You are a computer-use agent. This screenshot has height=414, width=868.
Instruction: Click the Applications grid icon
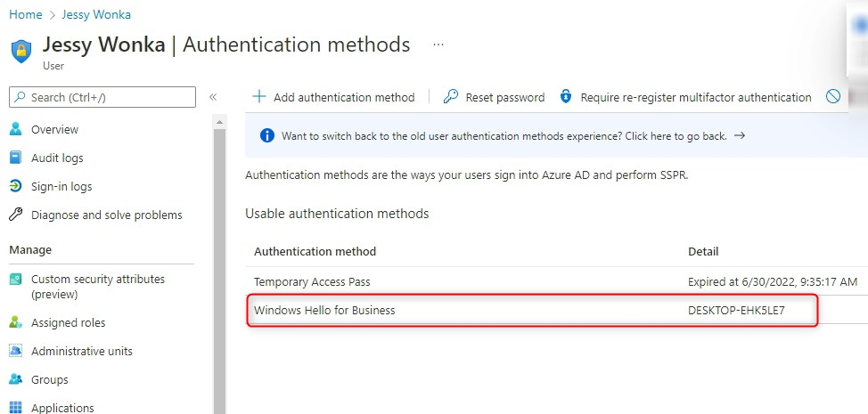(15, 408)
